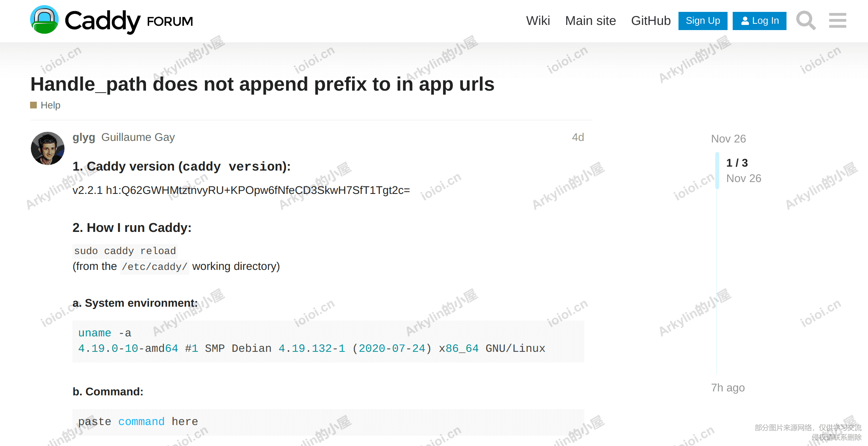Open the GitHub link
This screenshot has width=868, height=446.
[x=651, y=21]
